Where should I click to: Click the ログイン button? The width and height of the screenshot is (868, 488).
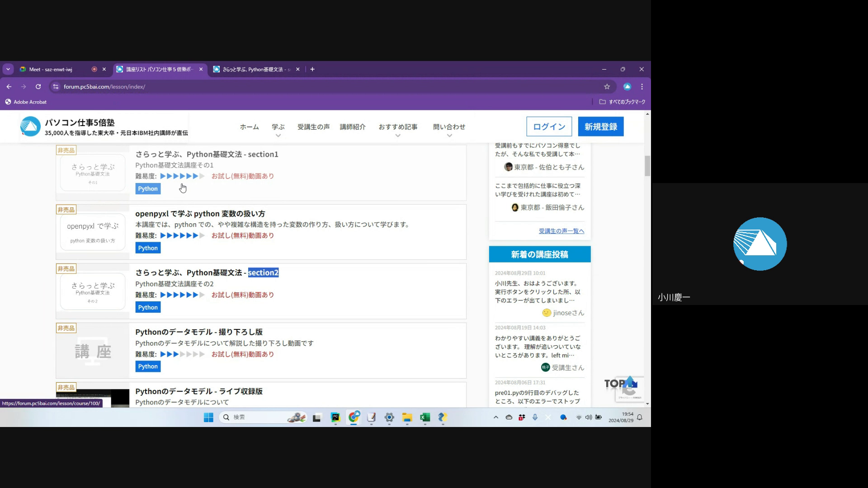pyautogui.click(x=549, y=127)
